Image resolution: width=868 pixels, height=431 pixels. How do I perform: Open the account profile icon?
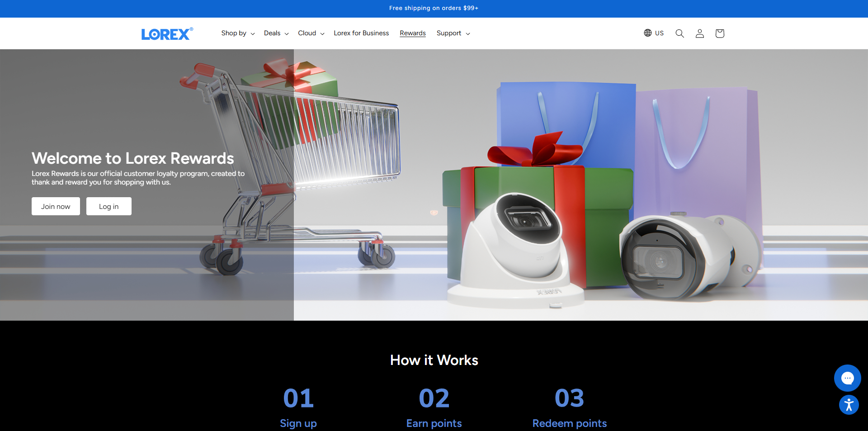pyautogui.click(x=699, y=33)
